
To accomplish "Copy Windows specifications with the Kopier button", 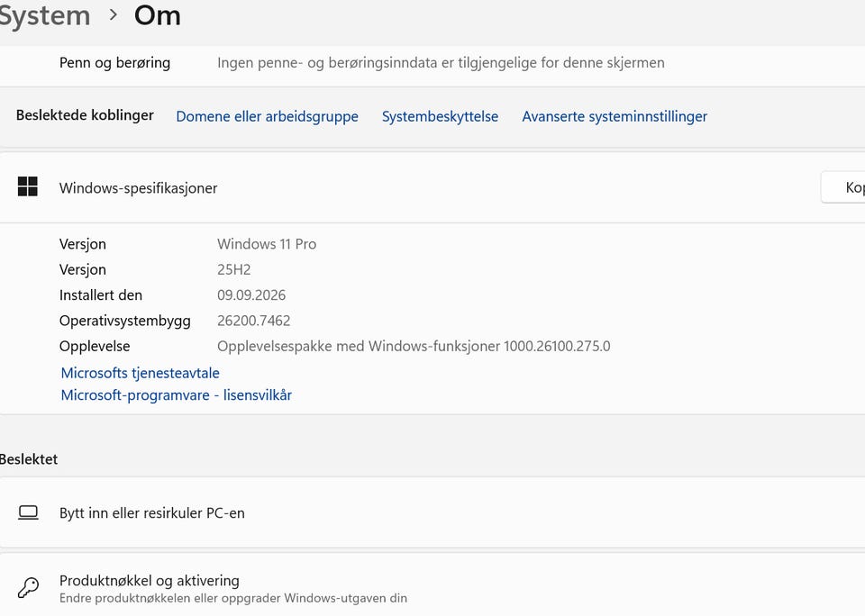I will point(843,187).
